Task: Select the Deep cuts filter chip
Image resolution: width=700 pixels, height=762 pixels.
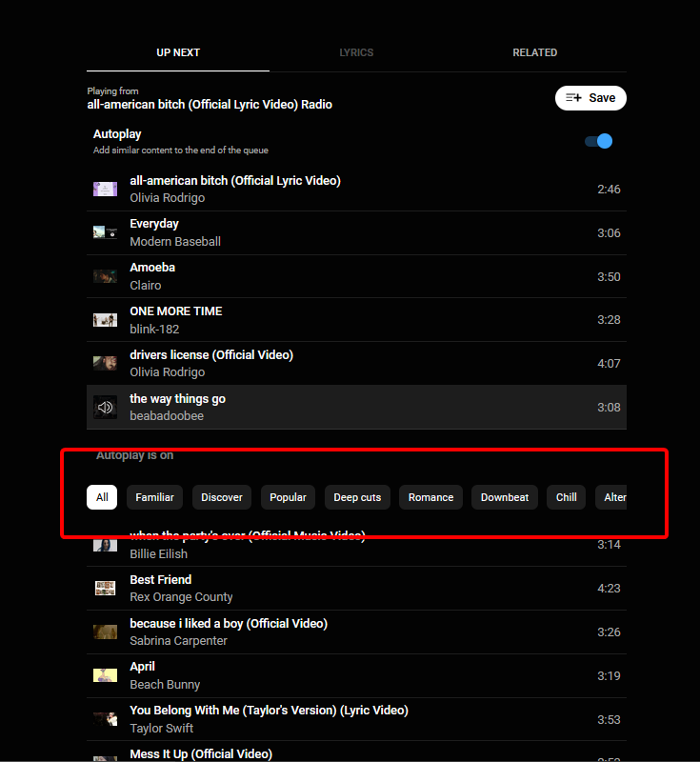Action: tap(357, 497)
